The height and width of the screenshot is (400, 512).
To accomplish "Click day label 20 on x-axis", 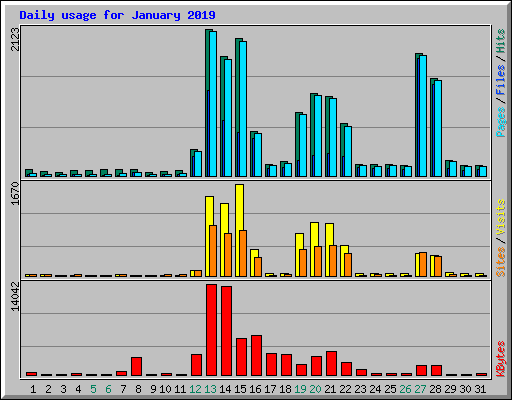I will 315,389.
